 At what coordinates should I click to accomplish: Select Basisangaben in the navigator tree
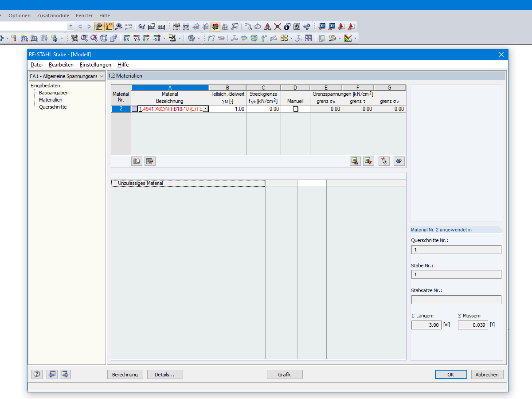tap(54, 93)
